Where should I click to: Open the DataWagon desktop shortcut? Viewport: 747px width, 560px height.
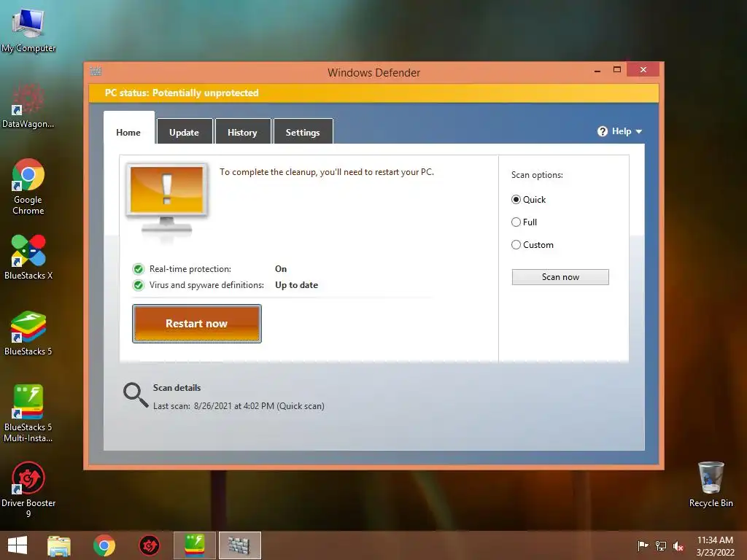point(28,106)
